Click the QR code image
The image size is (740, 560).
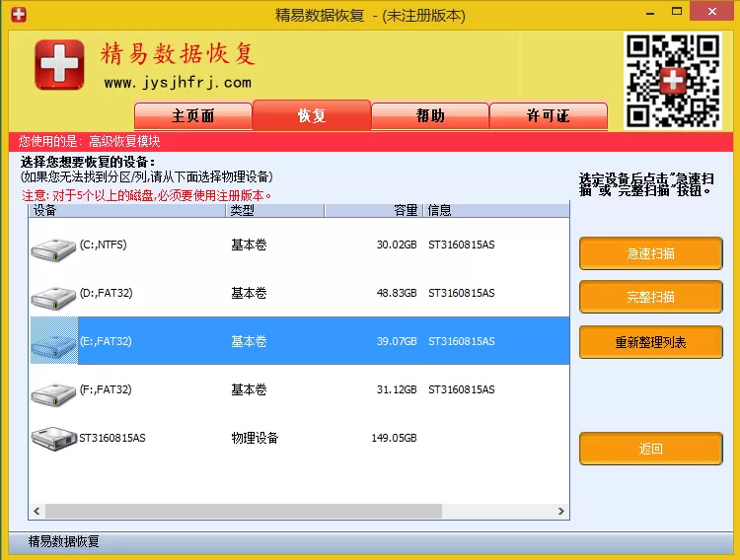(x=673, y=81)
